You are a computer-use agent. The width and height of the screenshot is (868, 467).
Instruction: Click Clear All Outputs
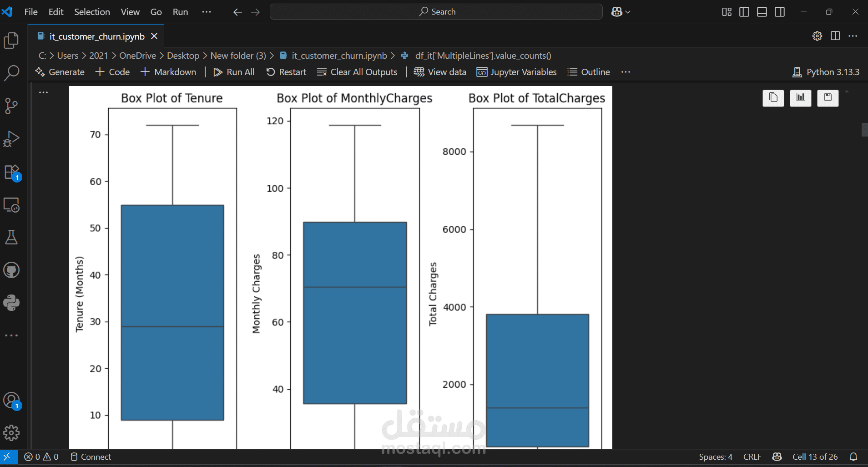[x=357, y=72]
